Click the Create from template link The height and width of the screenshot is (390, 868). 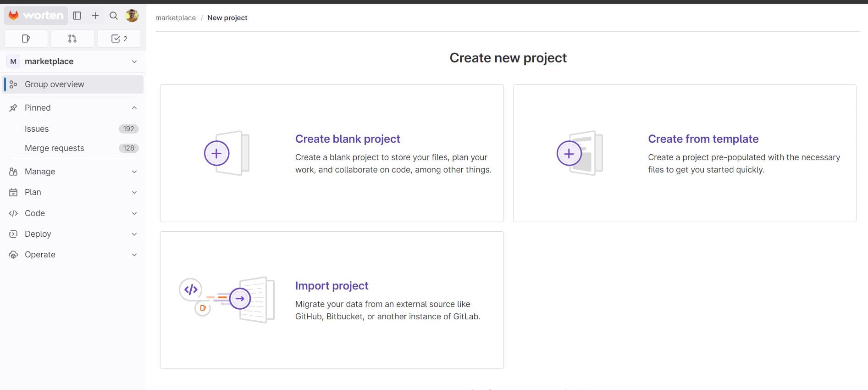click(703, 139)
